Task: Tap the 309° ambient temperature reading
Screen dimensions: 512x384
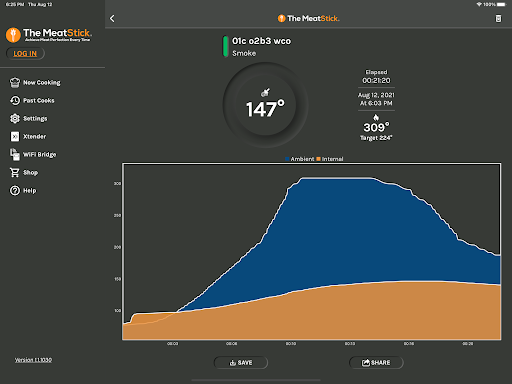Action: (x=376, y=127)
